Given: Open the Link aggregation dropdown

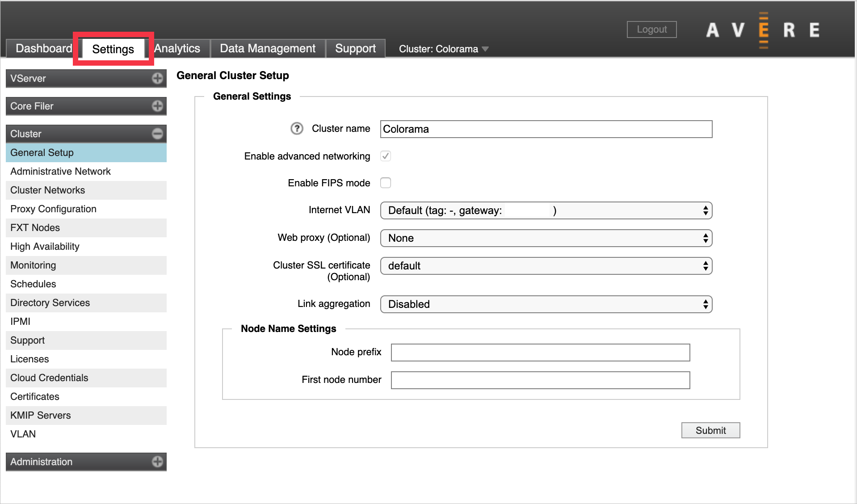Looking at the screenshot, I should 546,304.
